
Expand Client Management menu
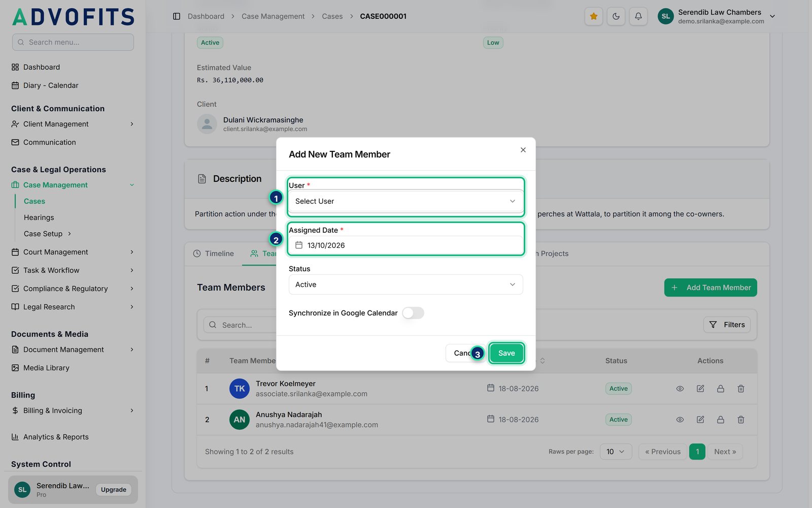click(73, 124)
